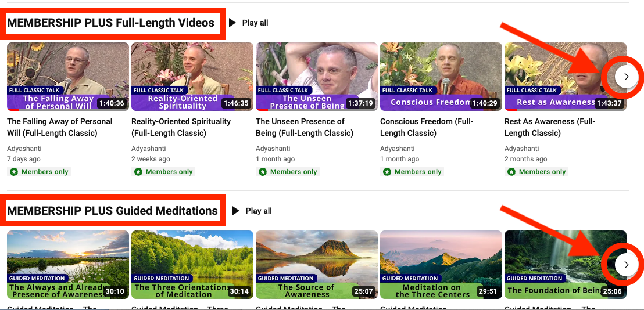Click Adyashanti channel name under Unseen Presence video

(x=273, y=149)
